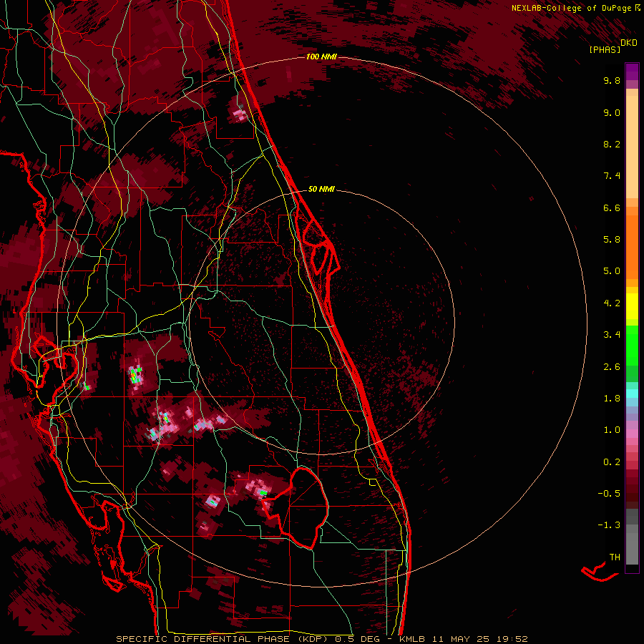Select the 8.2 scale value
644x644 pixels.
(612, 144)
